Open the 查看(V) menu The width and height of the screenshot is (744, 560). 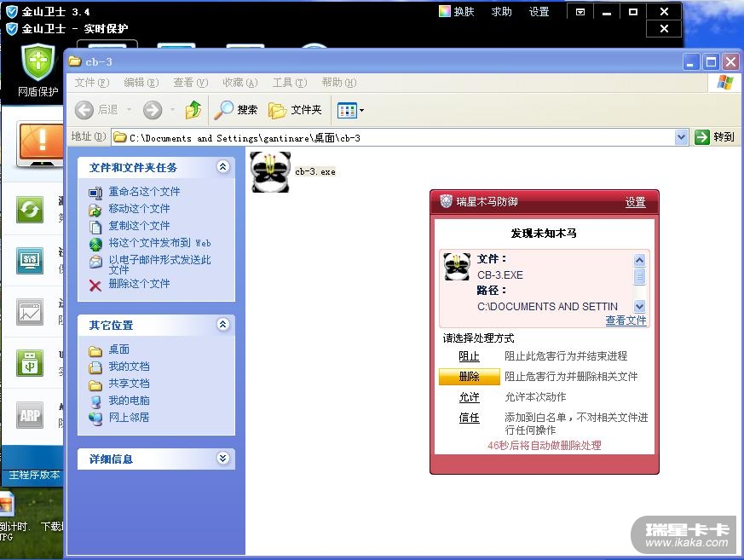pos(191,83)
